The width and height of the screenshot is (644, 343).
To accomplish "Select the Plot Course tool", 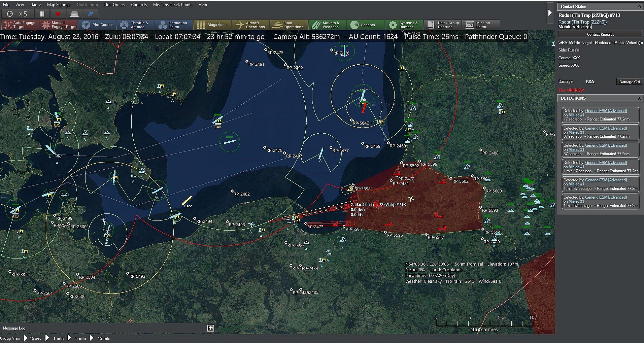I will 98,25.
